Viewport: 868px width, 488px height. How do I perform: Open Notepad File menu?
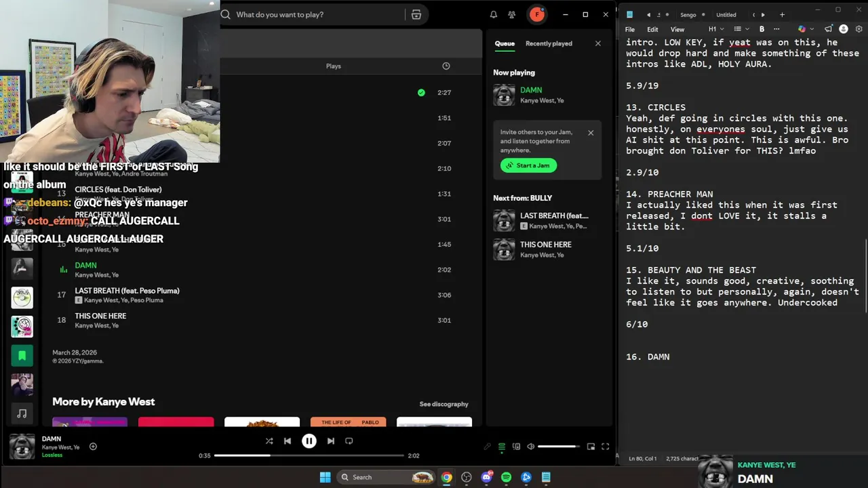tap(630, 29)
